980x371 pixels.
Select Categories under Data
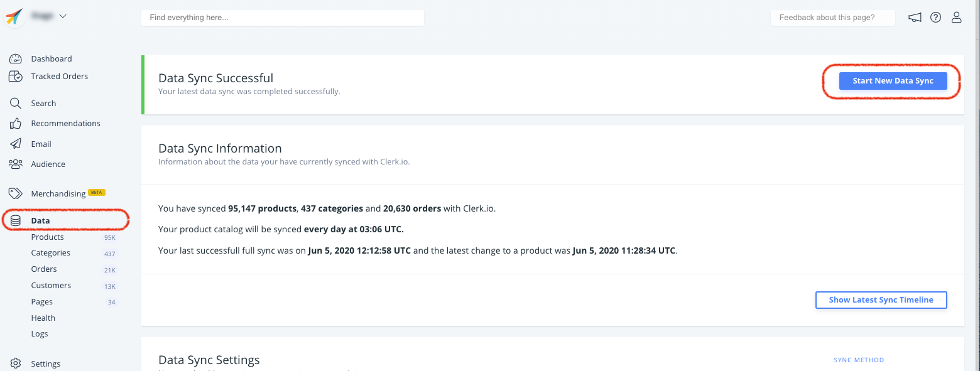[x=51, y=253]
